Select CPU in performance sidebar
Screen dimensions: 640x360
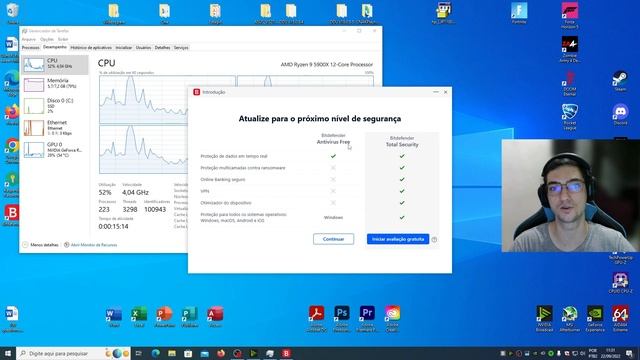(55, 64)
